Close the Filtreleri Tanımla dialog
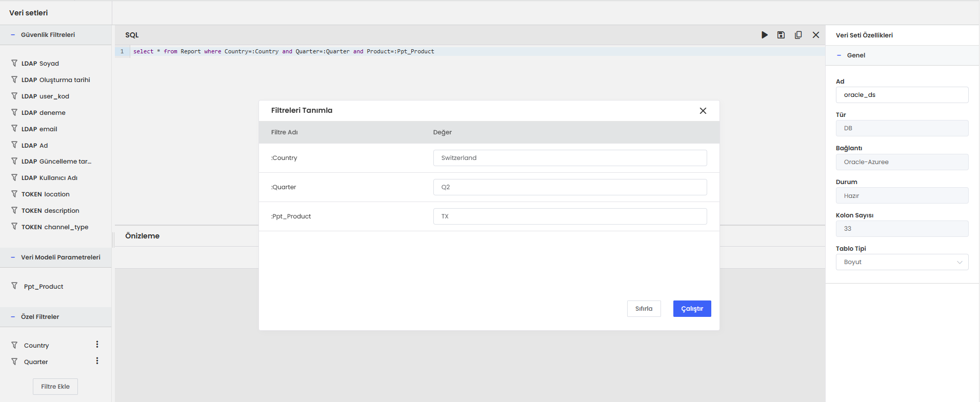Viewport: 980px width, 402px height. pyautogui.click(x=703, y=111)
